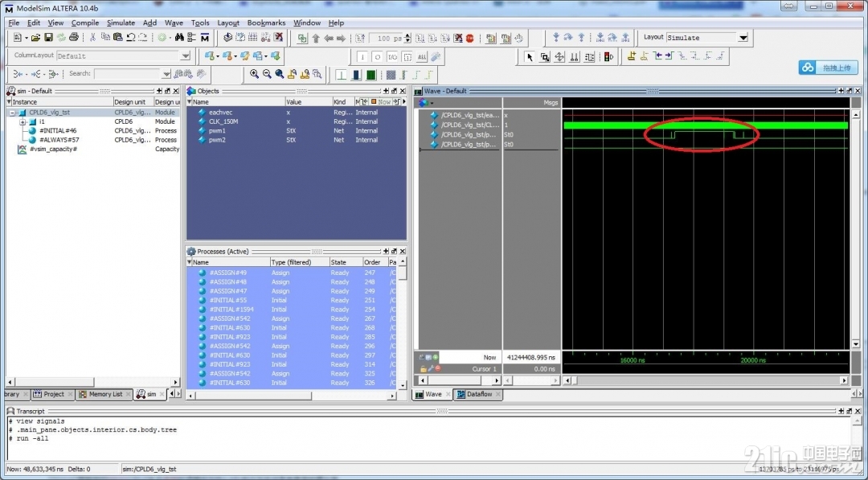Screen dimensions: 868x480
Task: Open the Compile menu
Action: [x=84, y=23]
